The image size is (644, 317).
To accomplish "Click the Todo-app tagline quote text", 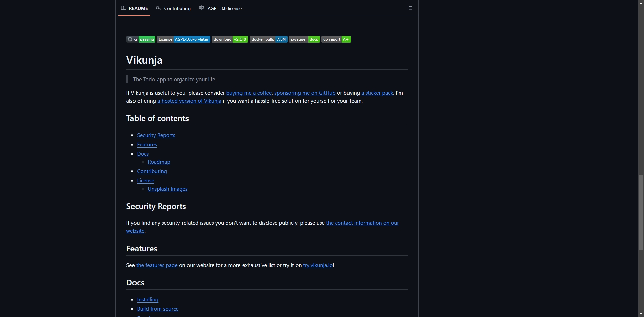I will (174, 80).
